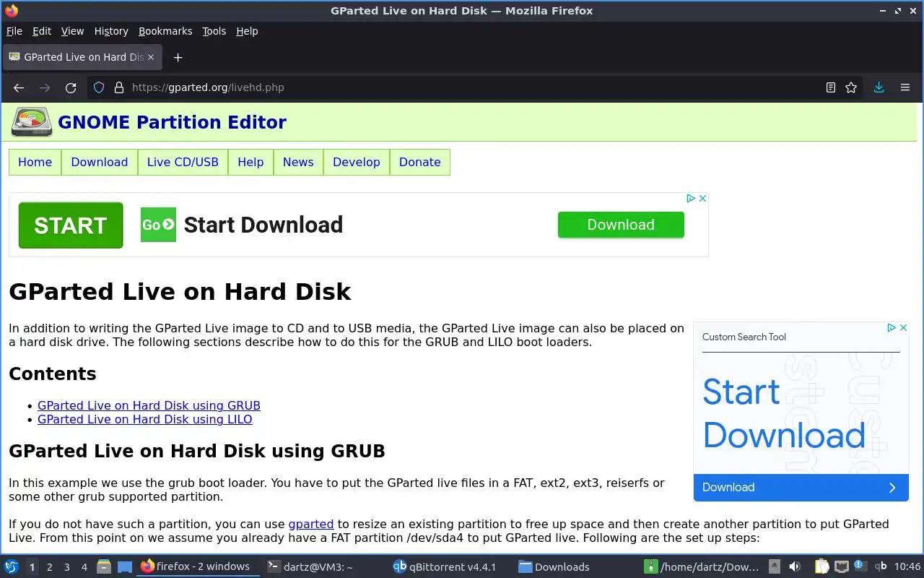Open the clipboard manager tray icon
Viewport: 924px width, 578px height.
[x=821, y=566]
